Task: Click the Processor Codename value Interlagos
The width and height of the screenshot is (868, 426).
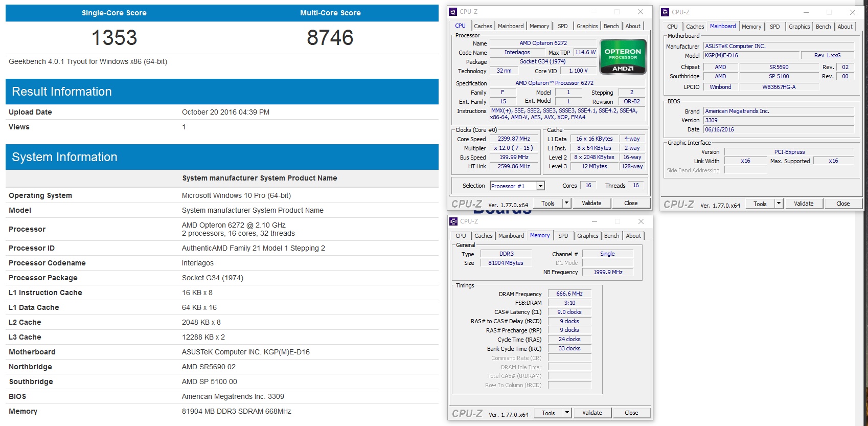Action: coord(198,263)
